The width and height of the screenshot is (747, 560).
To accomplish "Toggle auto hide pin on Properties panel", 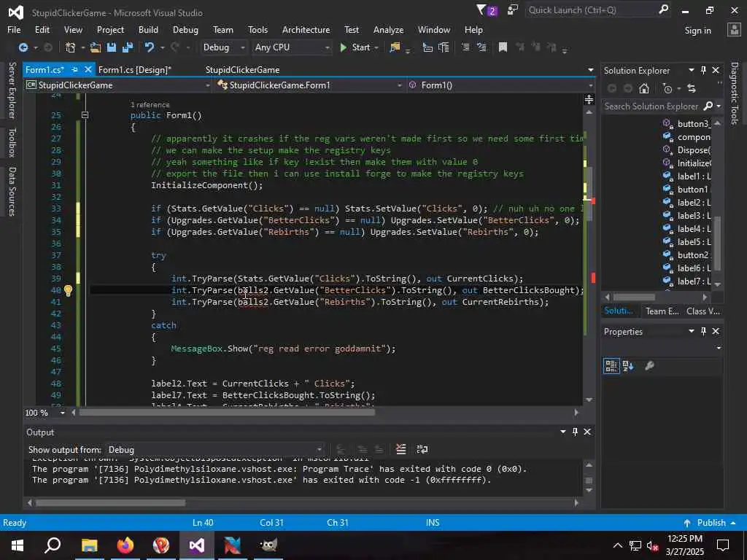I will point(704,331).
